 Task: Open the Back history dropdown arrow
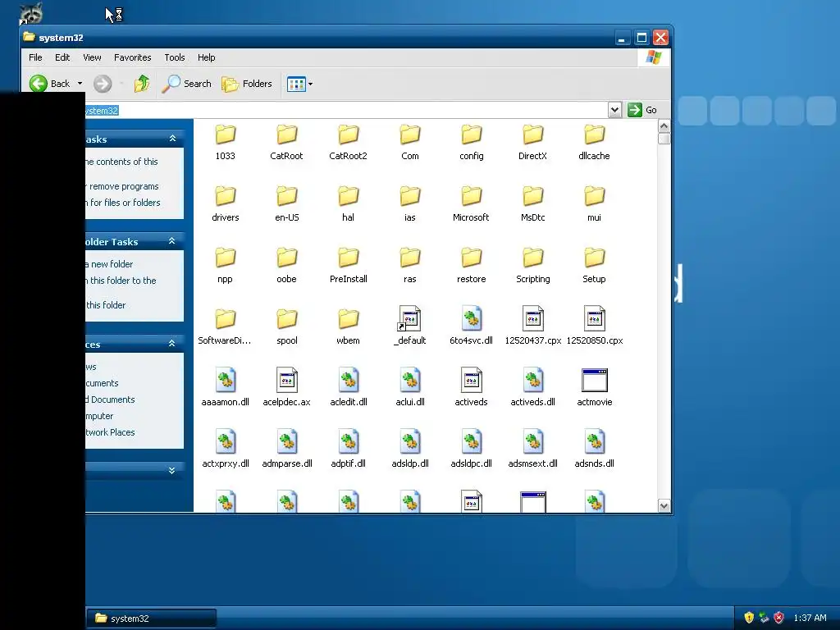click(x=80, y=84)
